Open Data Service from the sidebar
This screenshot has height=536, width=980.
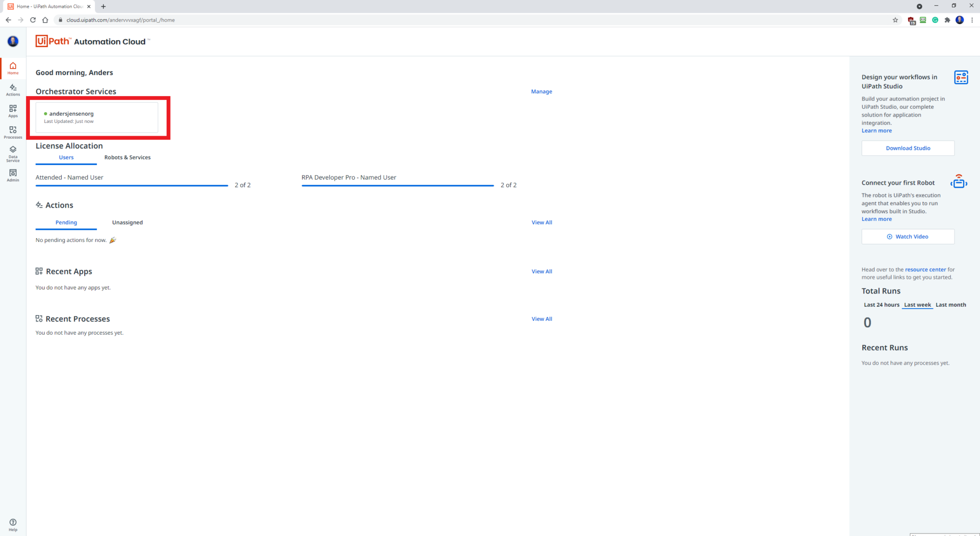[x=13, y=154]
